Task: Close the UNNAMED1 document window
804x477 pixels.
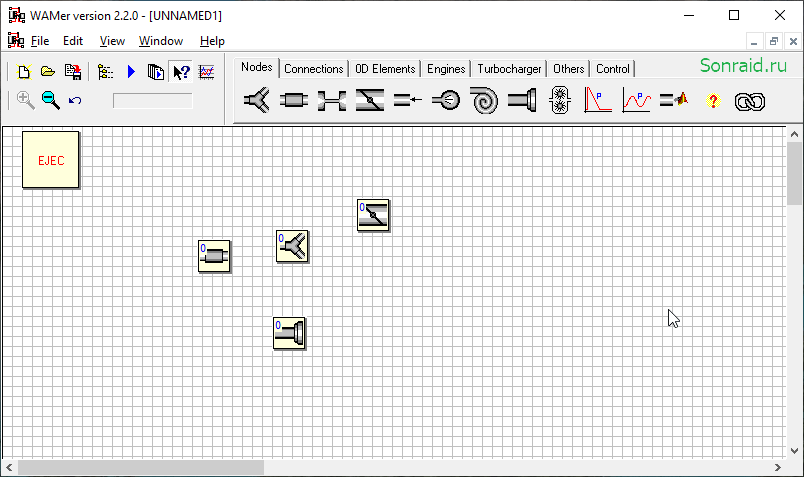Action: point(793,42)
